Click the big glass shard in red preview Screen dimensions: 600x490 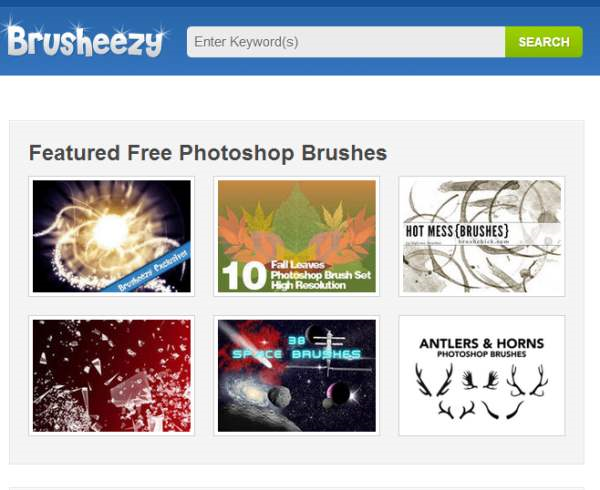(131, 392)
